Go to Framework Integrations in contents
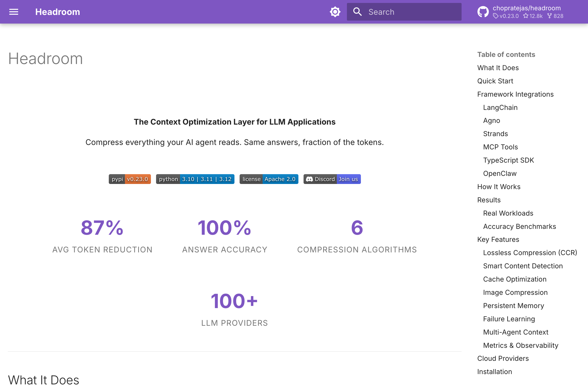This screenshot has height=390, width=588. click(x=515, y=94)
